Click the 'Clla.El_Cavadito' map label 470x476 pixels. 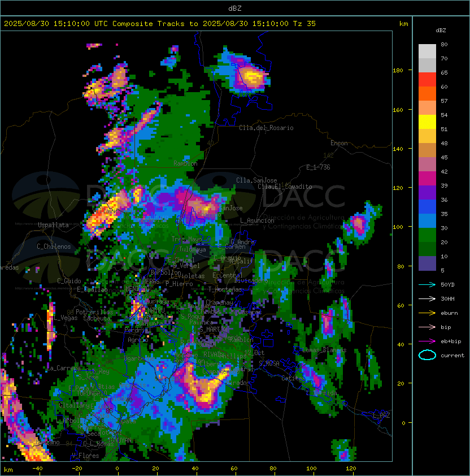(x=285, y=187)
